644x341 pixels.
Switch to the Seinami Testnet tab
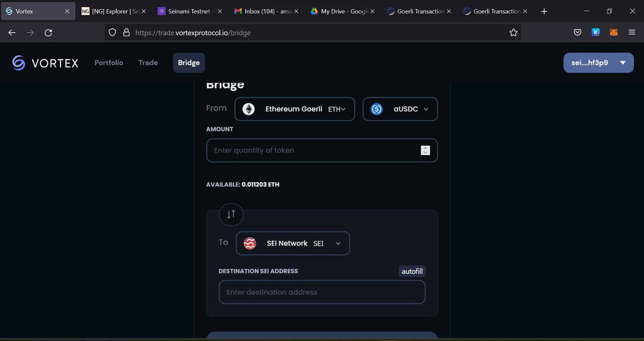191,11
